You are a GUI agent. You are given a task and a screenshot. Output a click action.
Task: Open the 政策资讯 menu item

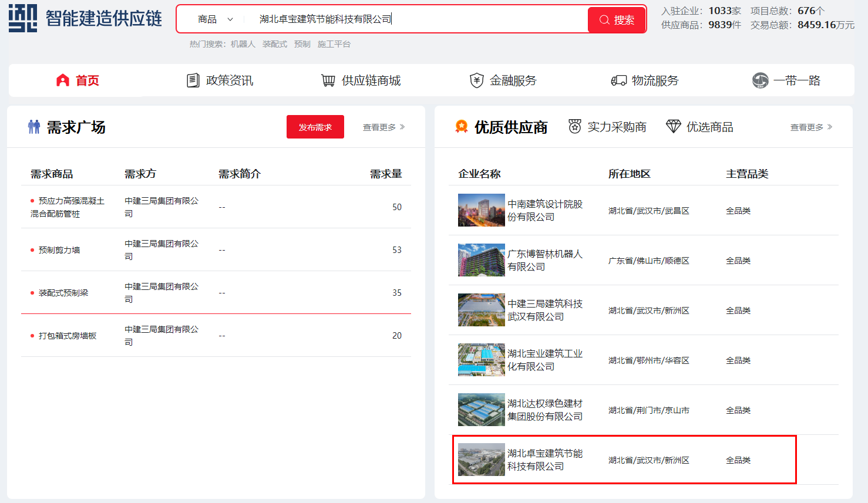220,80
